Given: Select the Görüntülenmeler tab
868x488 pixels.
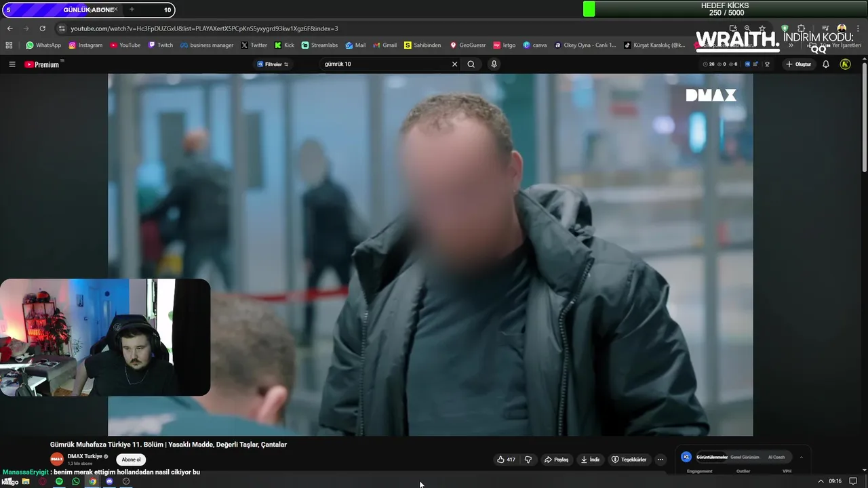Looking at the screenshot, I should [x=712, y=457].
